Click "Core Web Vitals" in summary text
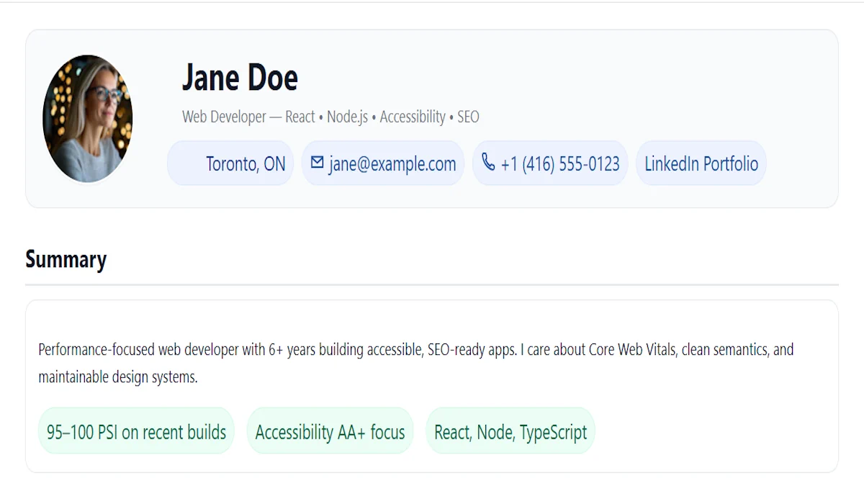The image size is (864, 504). [x=631, y=350]
